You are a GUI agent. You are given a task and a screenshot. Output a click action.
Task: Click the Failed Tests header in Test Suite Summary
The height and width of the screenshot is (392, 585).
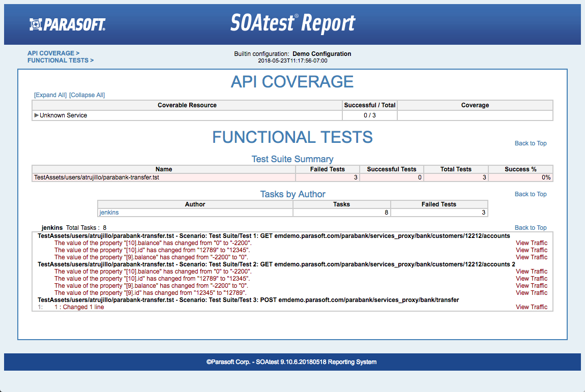328,169
